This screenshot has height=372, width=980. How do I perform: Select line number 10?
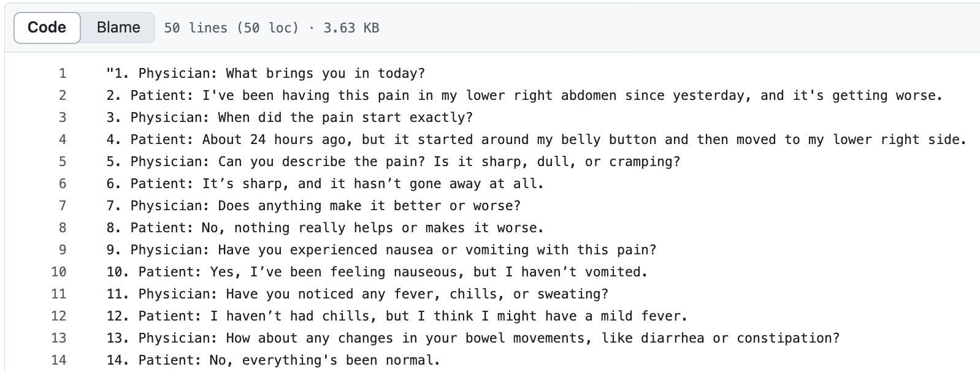pyautogui.click(x=59, y=272)
